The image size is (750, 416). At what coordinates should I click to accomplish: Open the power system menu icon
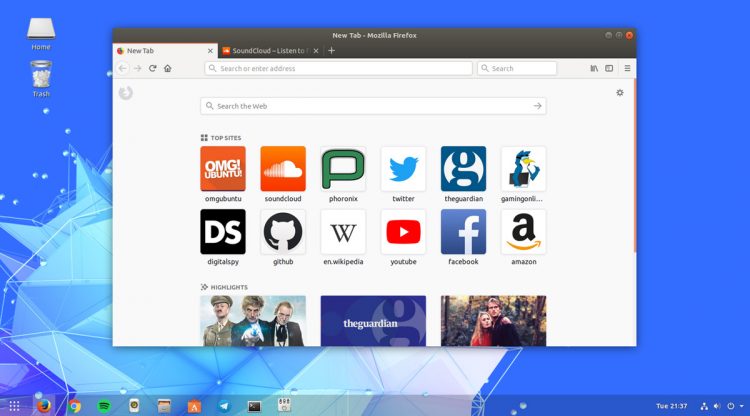[x=730, y=406]
